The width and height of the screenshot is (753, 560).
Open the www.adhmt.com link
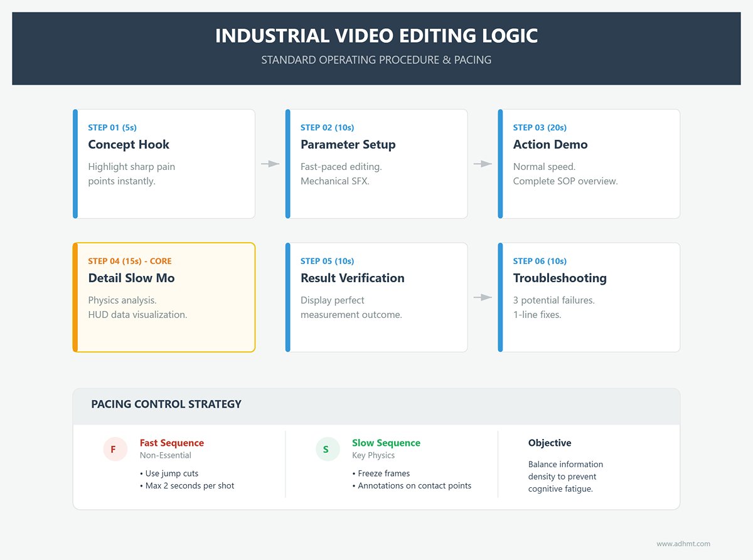pyautogui.click(x=683, y=544)
